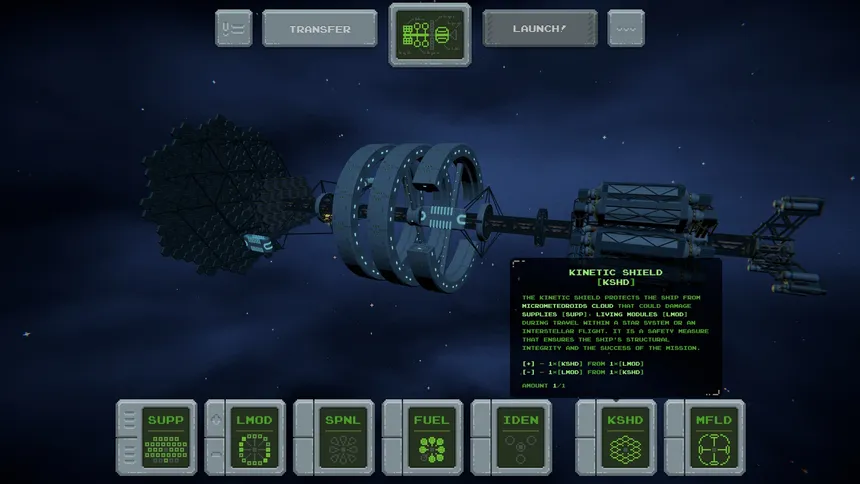Click the upper side button on MFLD
Screen dimensions: 860x484
click(676, 420)
